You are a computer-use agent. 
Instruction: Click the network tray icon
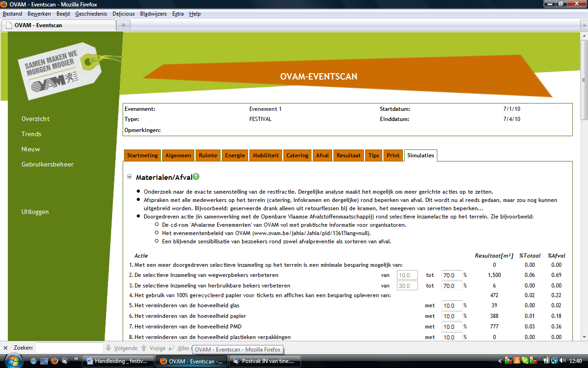pos(554,361)
